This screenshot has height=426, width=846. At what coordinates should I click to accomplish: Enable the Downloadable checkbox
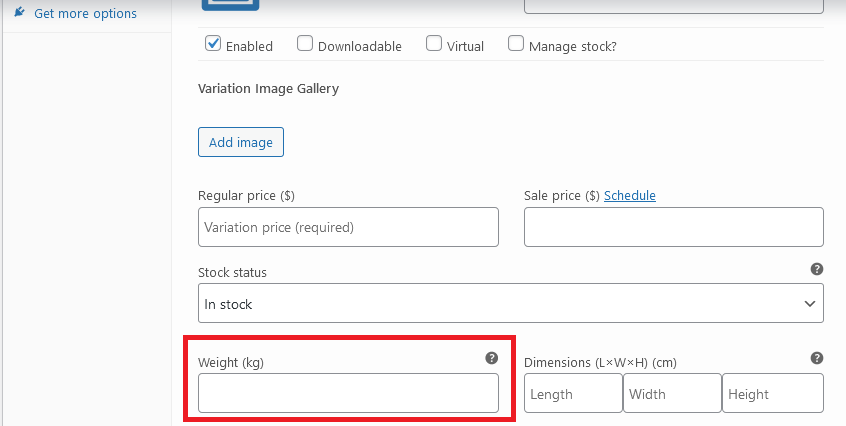pyautogui.click(x=305, y=44)
